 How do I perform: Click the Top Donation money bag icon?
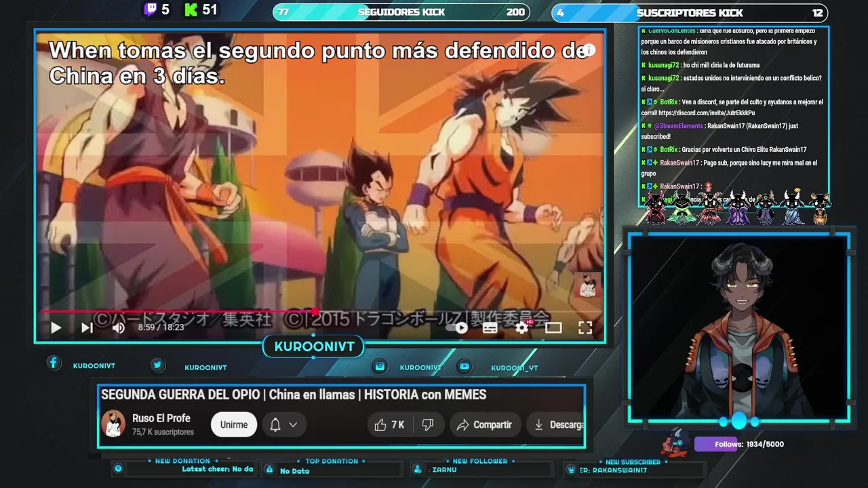269,469
